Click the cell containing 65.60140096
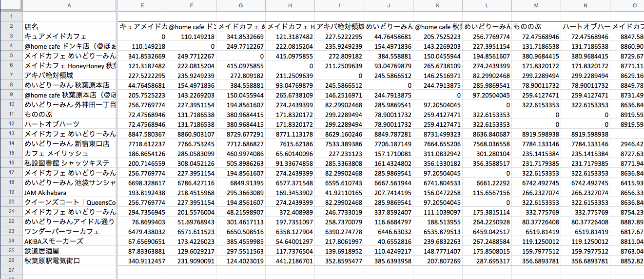This screenshot has height=279, width=644. (290, 153)
